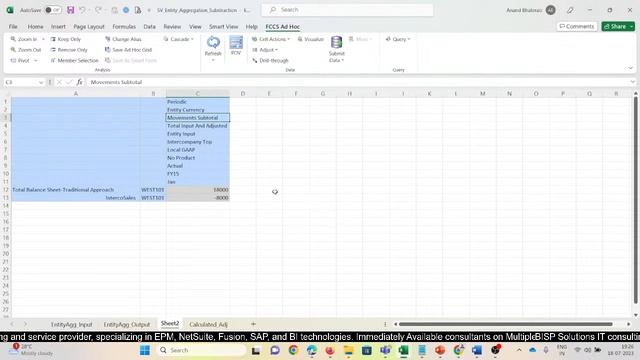Viewport: 640px width, 360px height.
Task: Select the EntityAgg_Output sheet tab
Action: click(x=127, y=324)
